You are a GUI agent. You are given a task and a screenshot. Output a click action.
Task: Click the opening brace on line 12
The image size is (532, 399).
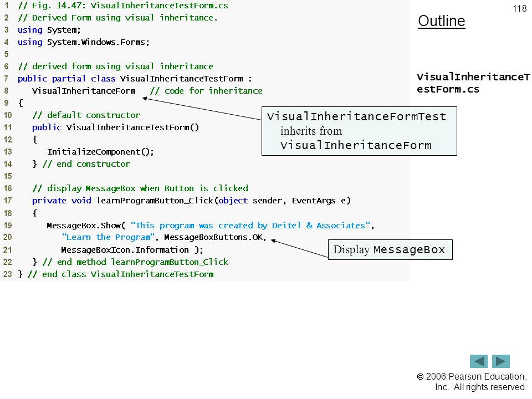[x=35, y=140]
